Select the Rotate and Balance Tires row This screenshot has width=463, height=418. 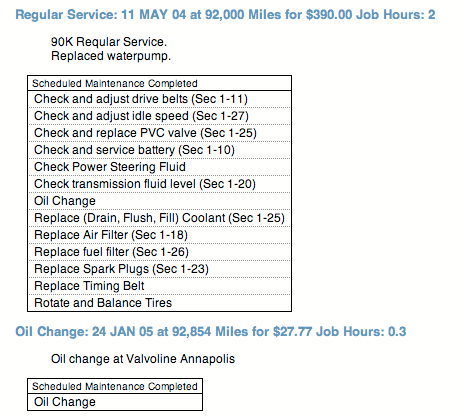(x=159, y=303)
